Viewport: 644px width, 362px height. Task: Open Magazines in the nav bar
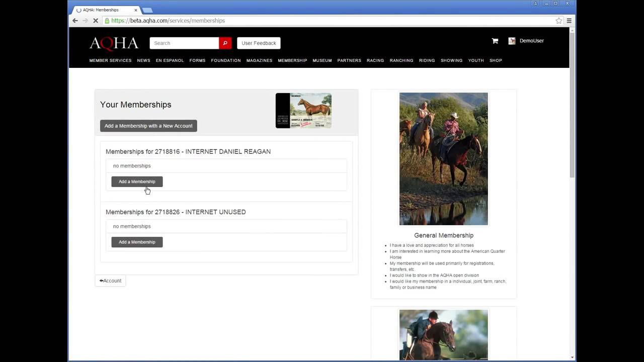[259, 60]
